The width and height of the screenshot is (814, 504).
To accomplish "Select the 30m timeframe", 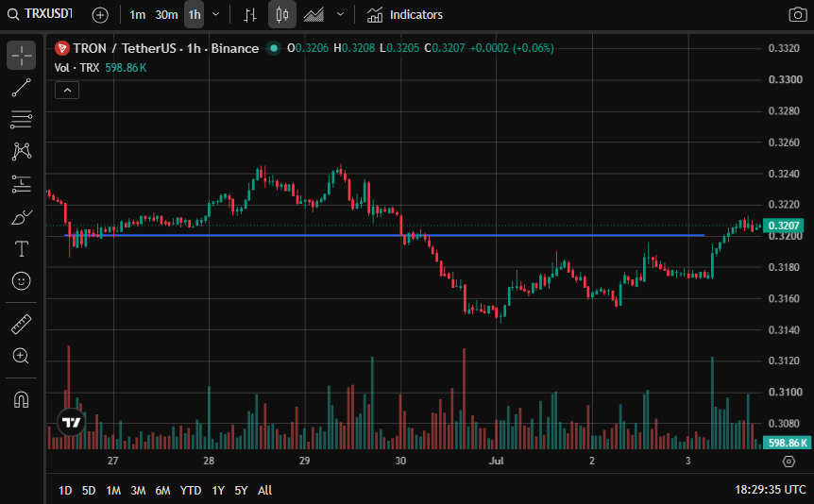I will [x=166, y=14].
